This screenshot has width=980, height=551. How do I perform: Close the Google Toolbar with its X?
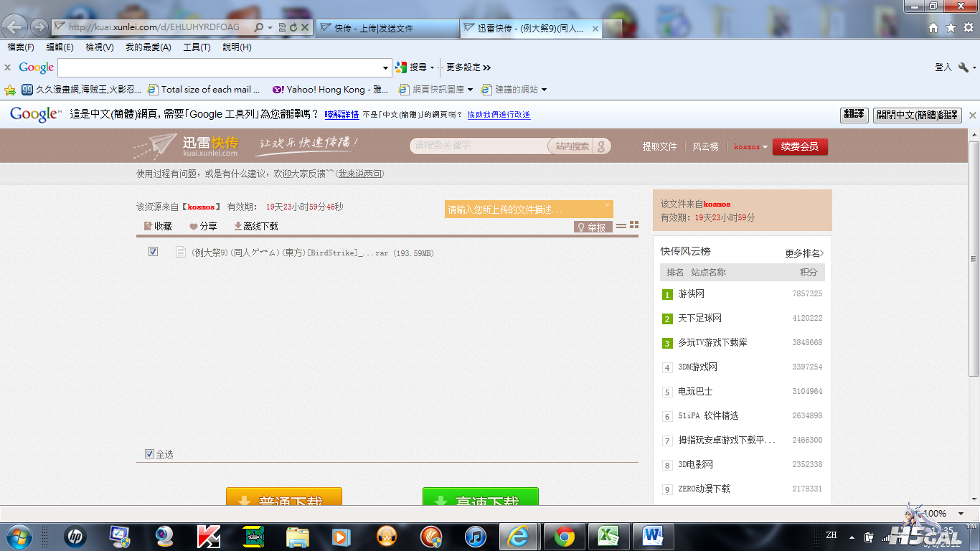tap(7, 67)
